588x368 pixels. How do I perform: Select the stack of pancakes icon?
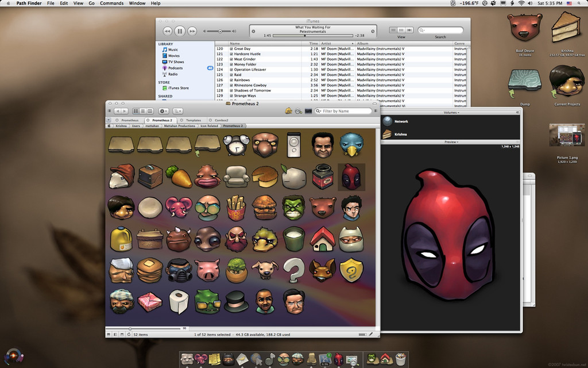(x=150, y=270)
